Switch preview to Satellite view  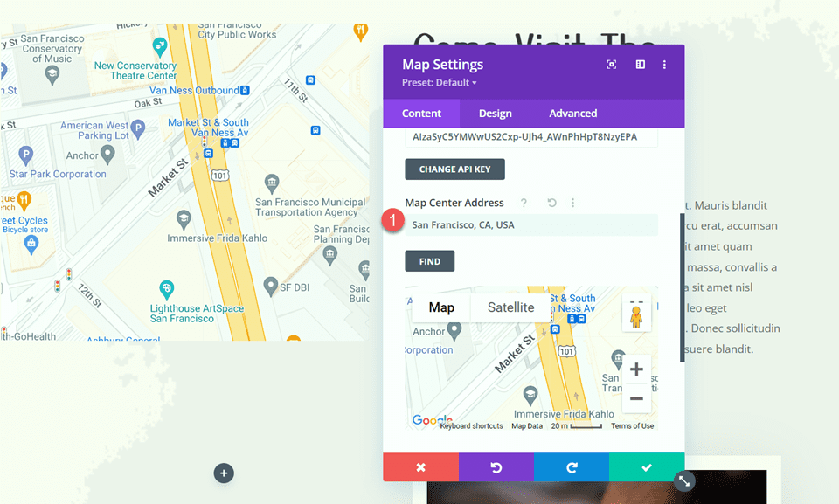(x=510, y=307)
